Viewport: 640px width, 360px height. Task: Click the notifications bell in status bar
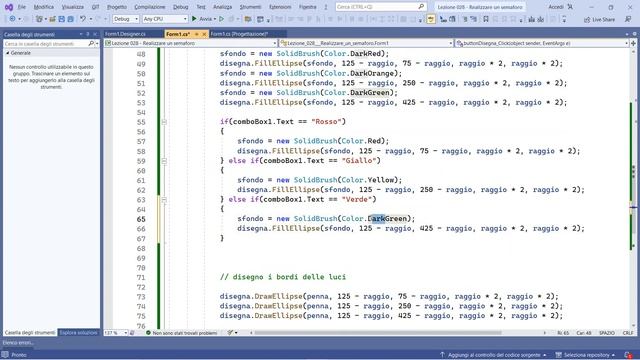pyautogui.click(x=628, y=355)
